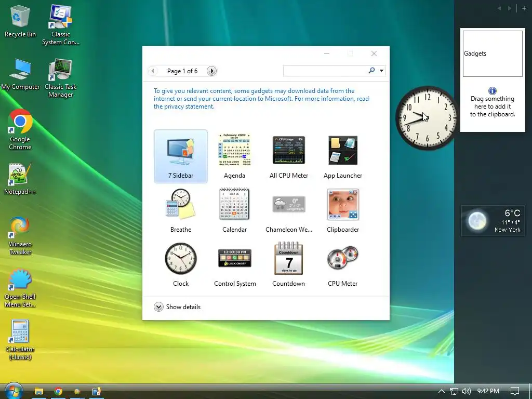
Task: Select the Breathe gadget
Action: (x=180, y=210)
